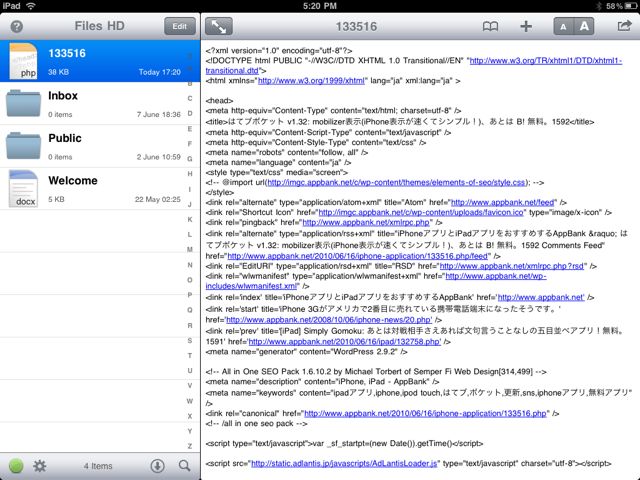
Task: Increase font size with large A
Action: 584,27
